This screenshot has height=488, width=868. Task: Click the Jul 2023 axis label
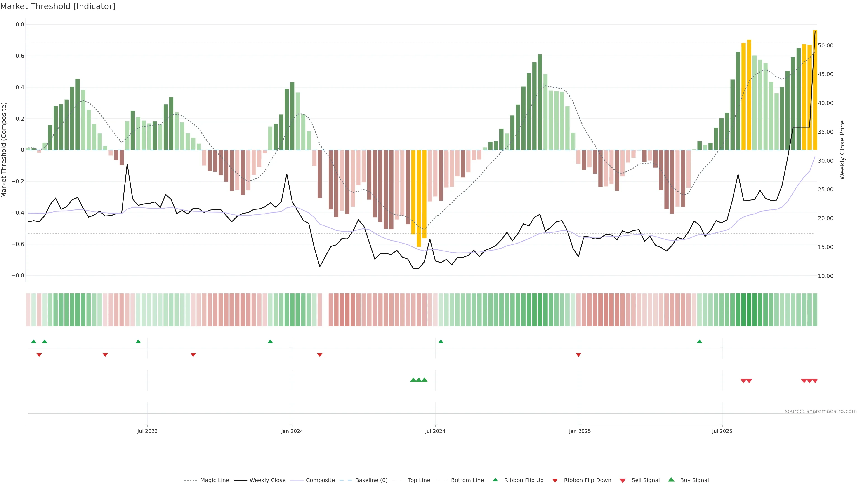tap(147, 431)
